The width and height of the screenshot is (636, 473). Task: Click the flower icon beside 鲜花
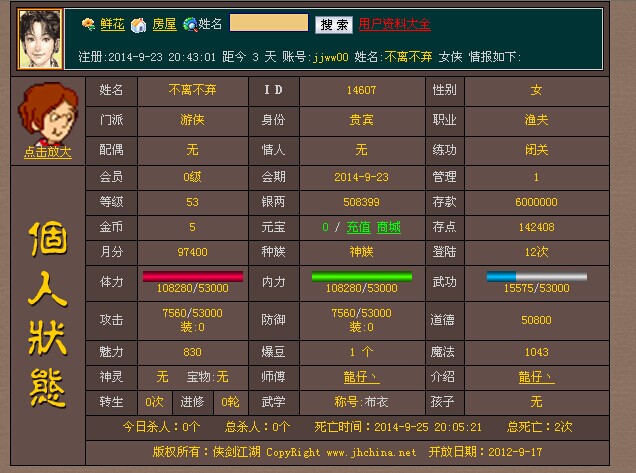pyautogui.click(x=88, y=24)
